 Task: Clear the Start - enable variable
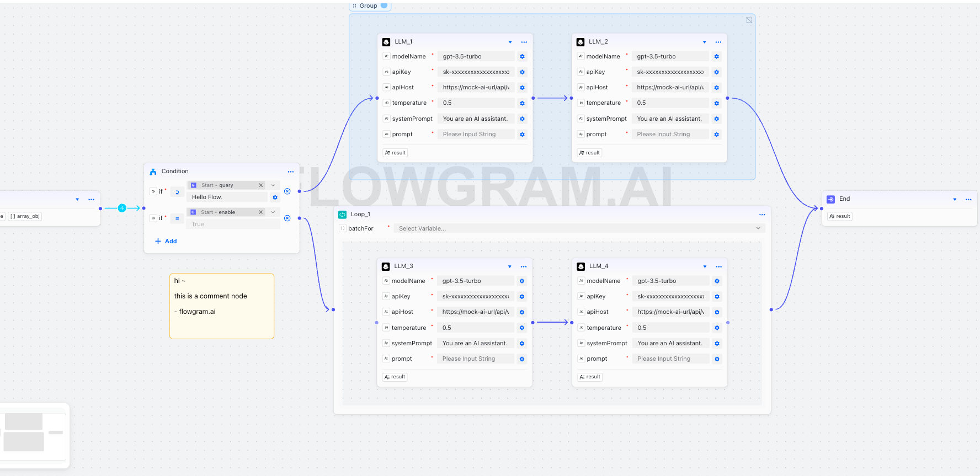pos(261,212)
